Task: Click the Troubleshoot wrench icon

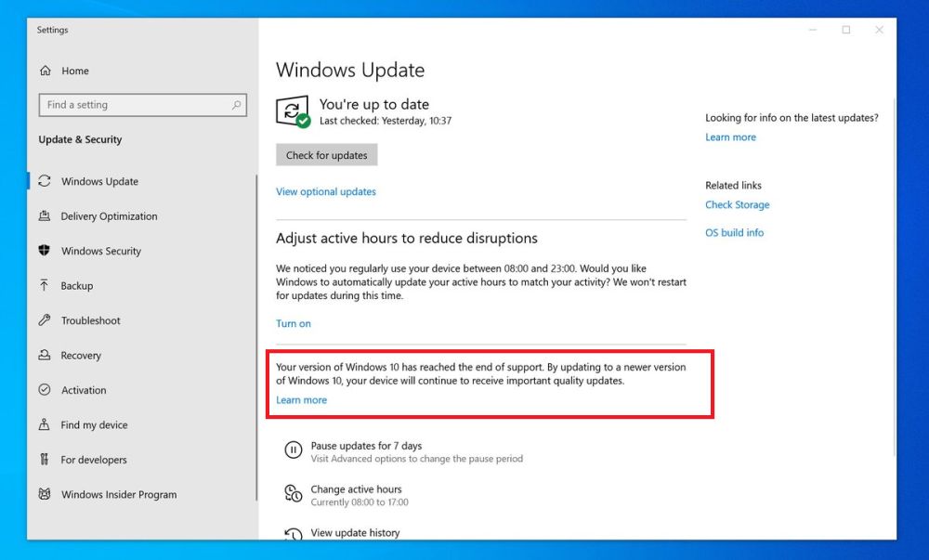Action: click(x=45, y=320)
